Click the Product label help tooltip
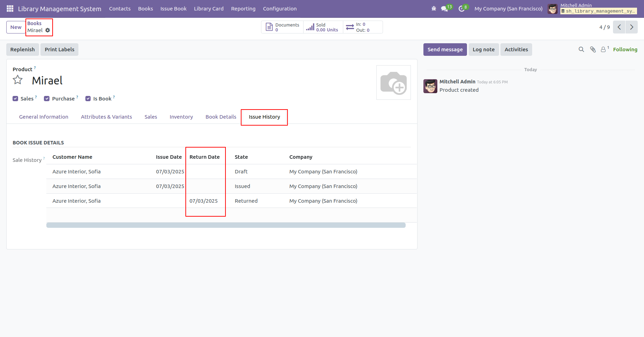 [35, 68]
